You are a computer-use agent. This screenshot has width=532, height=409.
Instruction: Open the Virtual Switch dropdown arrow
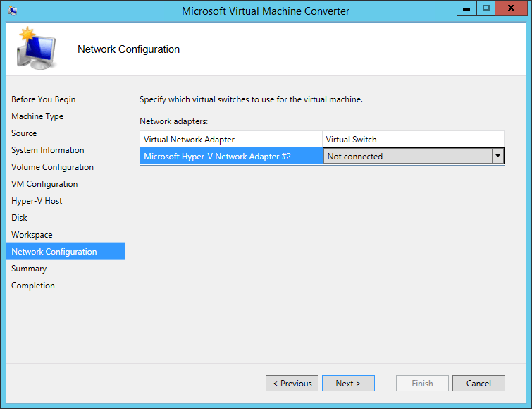497,156
